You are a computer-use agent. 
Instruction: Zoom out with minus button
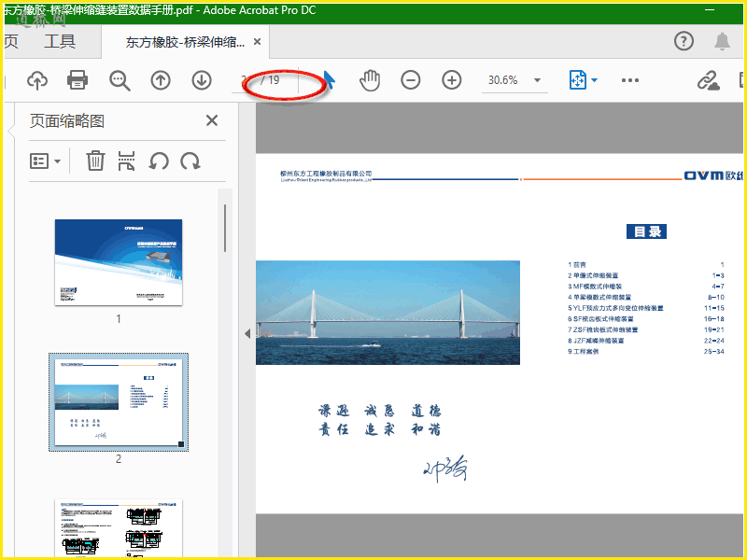[x=411, y=80]
